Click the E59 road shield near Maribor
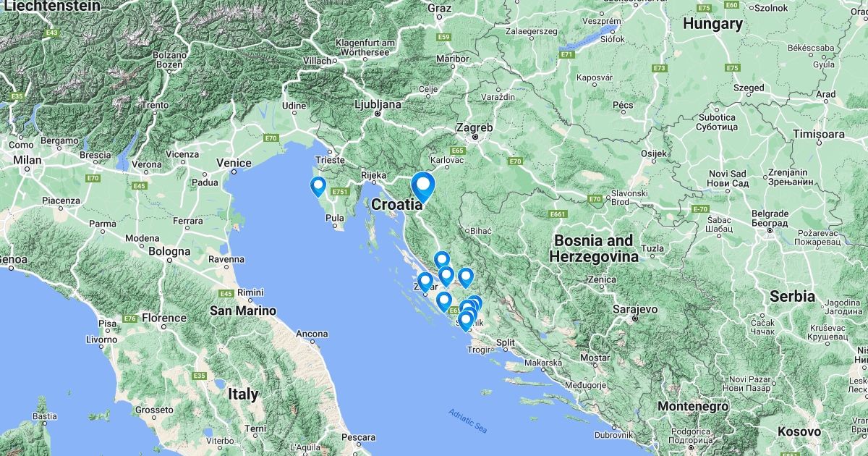This screenshot has width=868, height=456. tap(443, 37)
